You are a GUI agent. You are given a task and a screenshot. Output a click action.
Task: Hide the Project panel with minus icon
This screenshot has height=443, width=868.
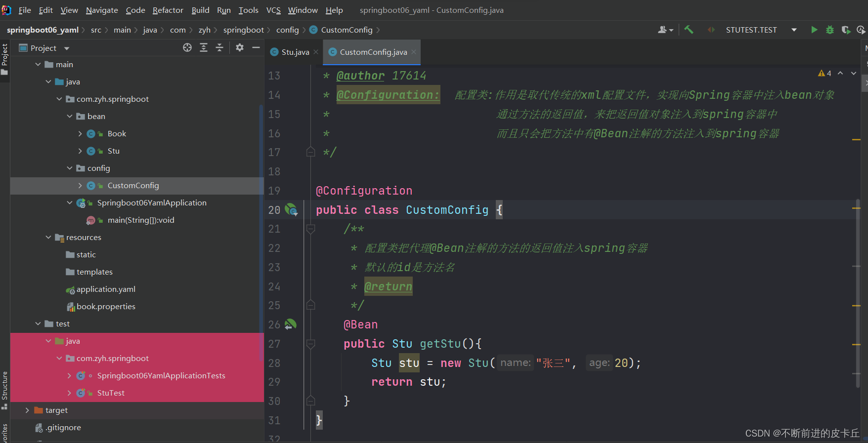256,47
